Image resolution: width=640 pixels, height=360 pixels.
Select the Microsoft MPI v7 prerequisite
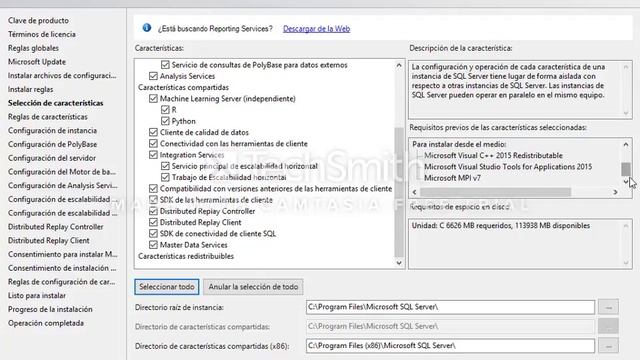coord(452,178)
